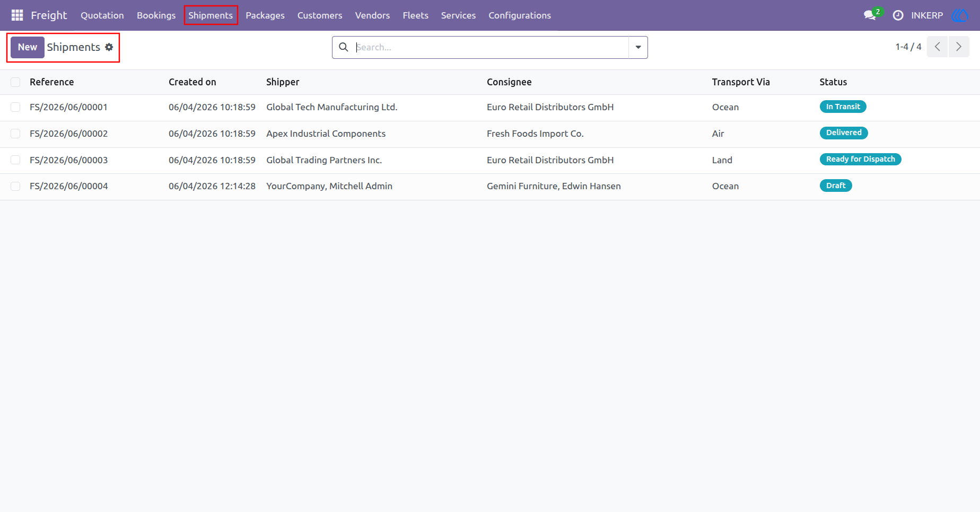Open the apps grid home menu icon
The height and width of the screenshot is (512, 980).
click(17, 15)
